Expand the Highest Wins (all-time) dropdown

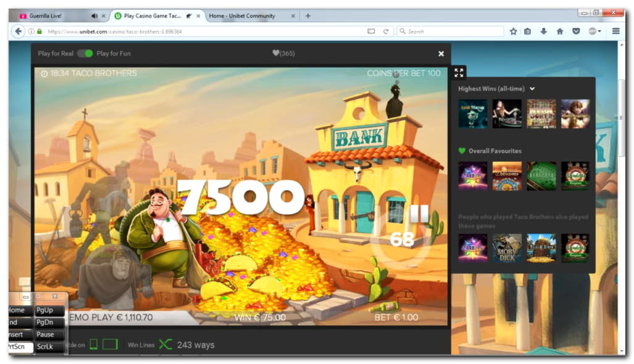point(533,88)
